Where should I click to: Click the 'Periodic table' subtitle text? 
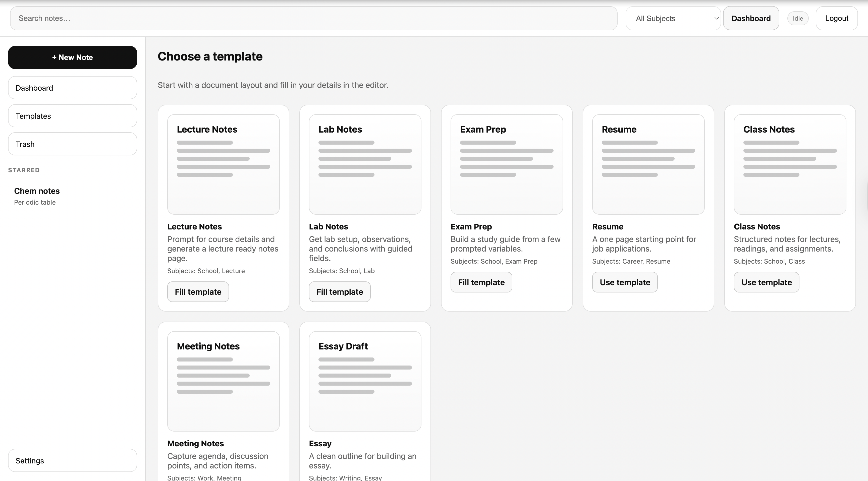coord(35,202)
